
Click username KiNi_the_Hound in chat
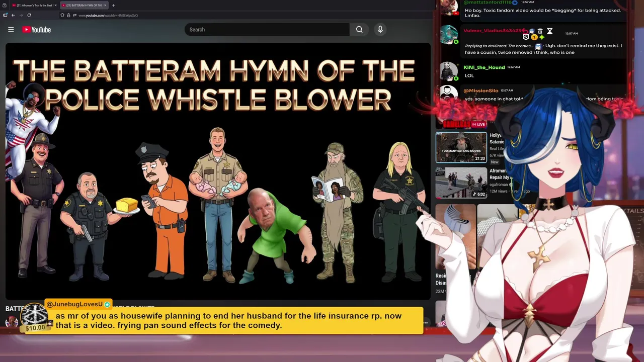tap(484, 67)
